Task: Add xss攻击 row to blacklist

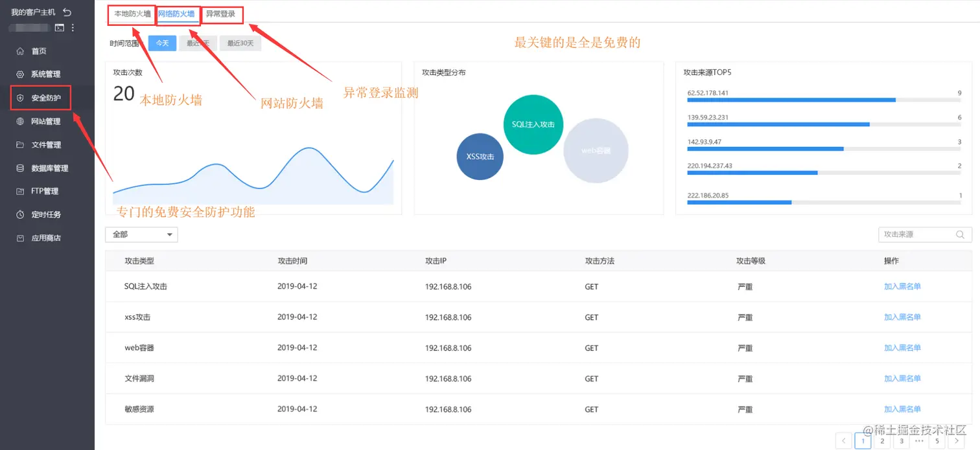Action: tap(902, 317)
